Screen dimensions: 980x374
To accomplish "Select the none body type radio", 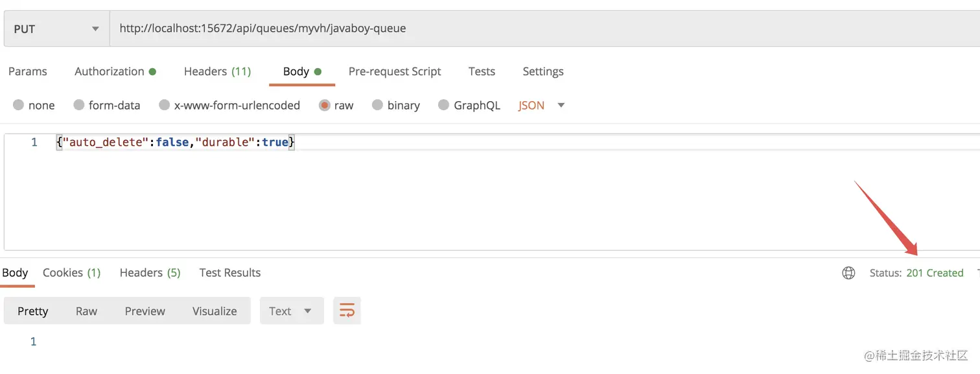I will (18, 105).
